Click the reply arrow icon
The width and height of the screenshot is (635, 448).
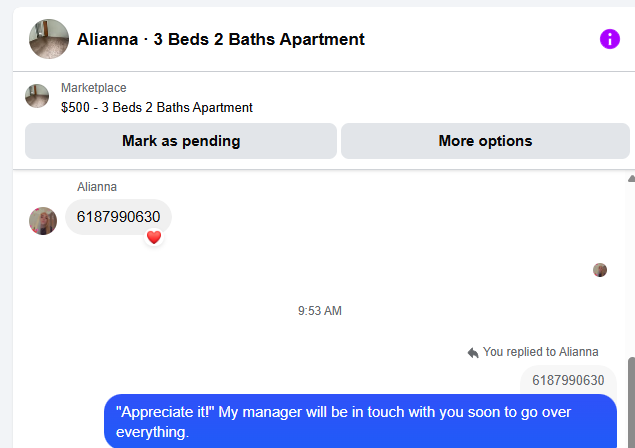pos(473,352)
